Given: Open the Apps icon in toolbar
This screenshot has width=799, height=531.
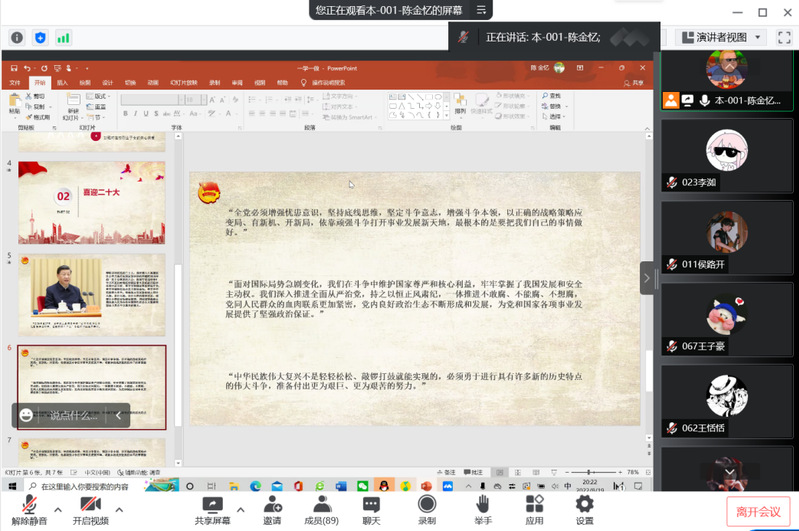Looking at the screenshot, I should (x=534, y=509).
